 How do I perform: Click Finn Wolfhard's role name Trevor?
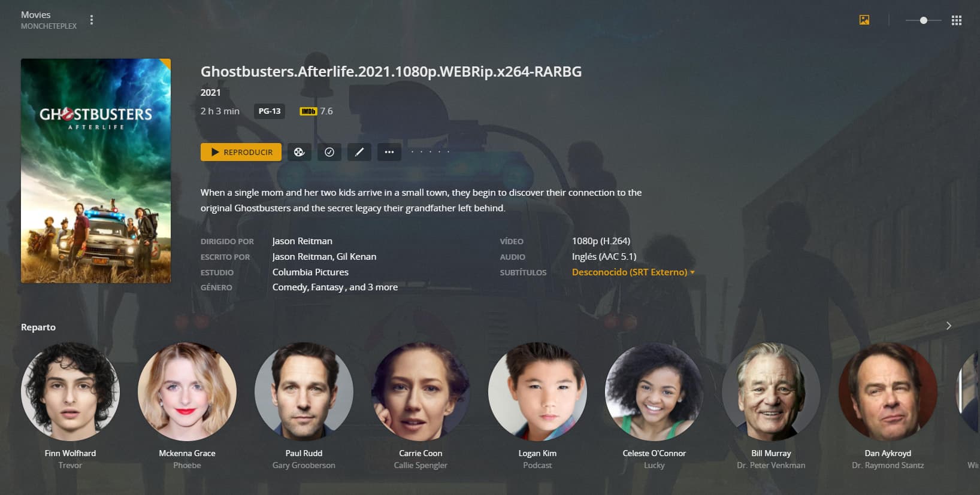click(70, 465)
